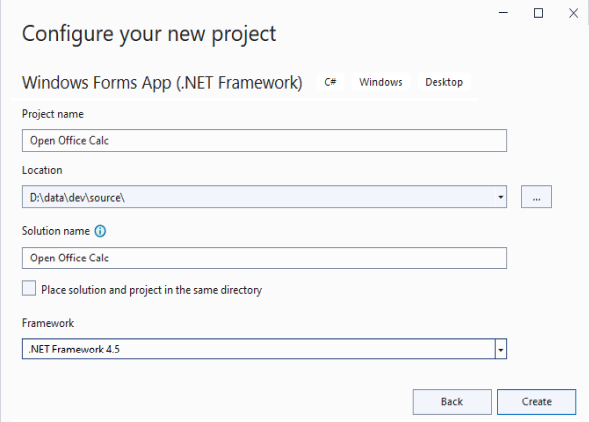The image size is (589, 422).
Task: Click the Place solution checkbox label text
Action: pos(151,290)
